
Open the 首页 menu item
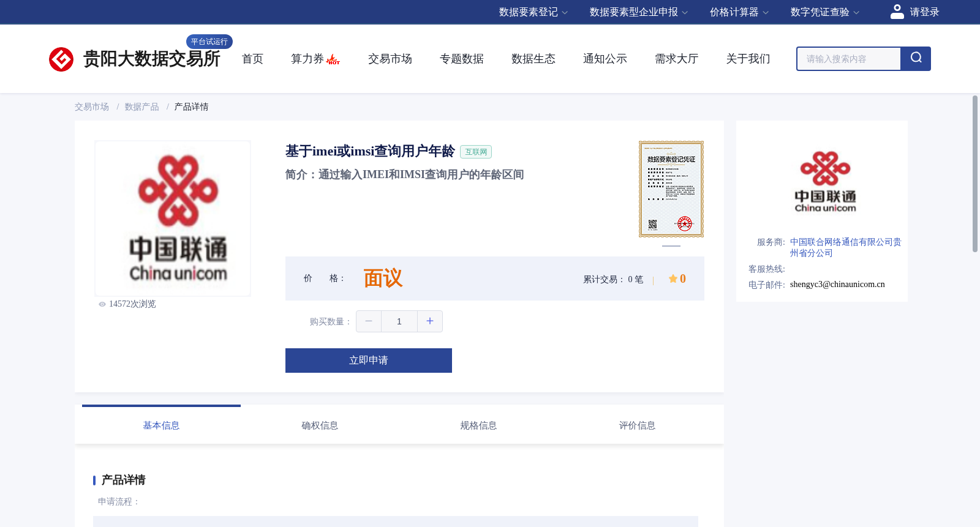click(x=252, y=59)
